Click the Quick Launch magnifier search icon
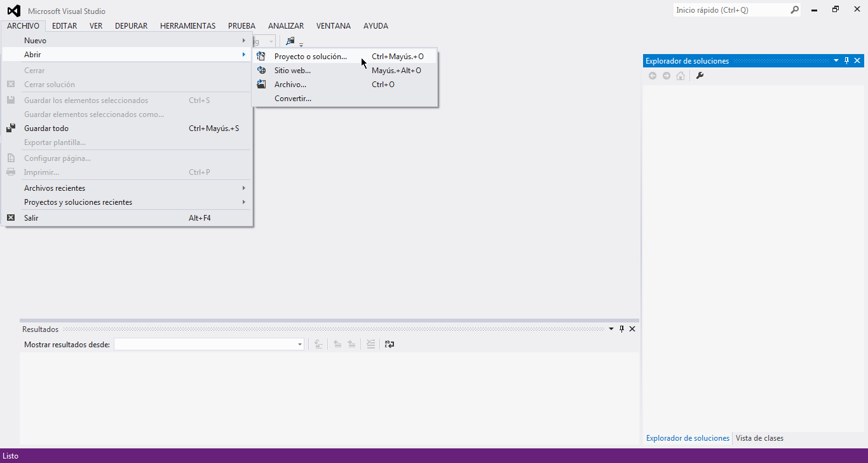The width and height of the screenshot is (868, 463). [x=794, y=10]
